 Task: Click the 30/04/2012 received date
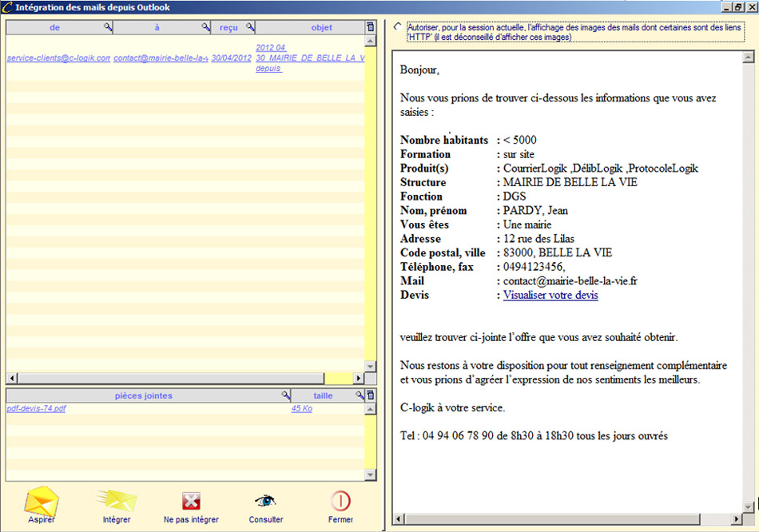pos(231,58)
